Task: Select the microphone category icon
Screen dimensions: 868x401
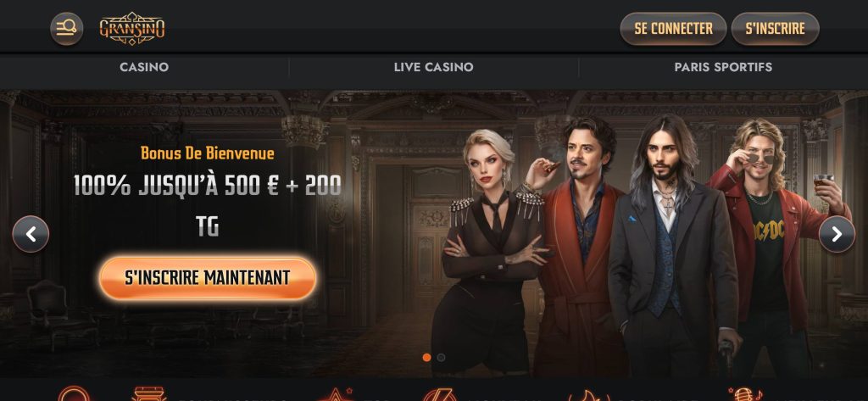Action: (x=745, y=394)
